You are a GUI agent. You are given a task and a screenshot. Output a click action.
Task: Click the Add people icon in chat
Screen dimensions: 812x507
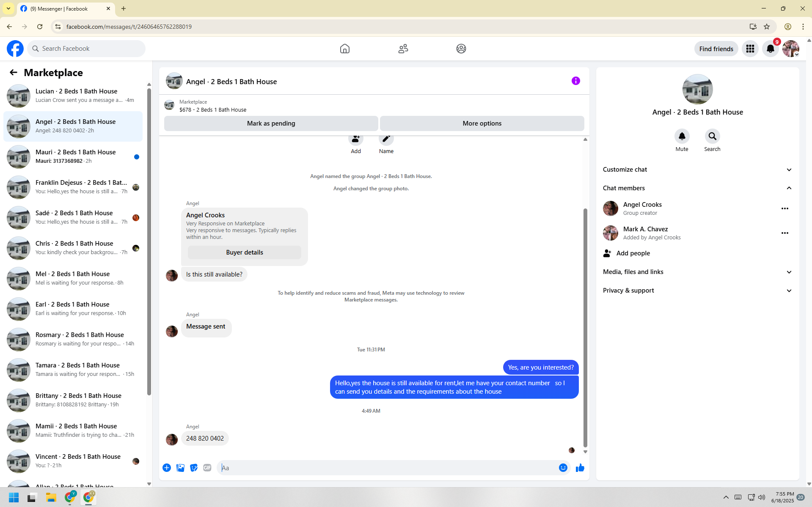tap(356, 139)
